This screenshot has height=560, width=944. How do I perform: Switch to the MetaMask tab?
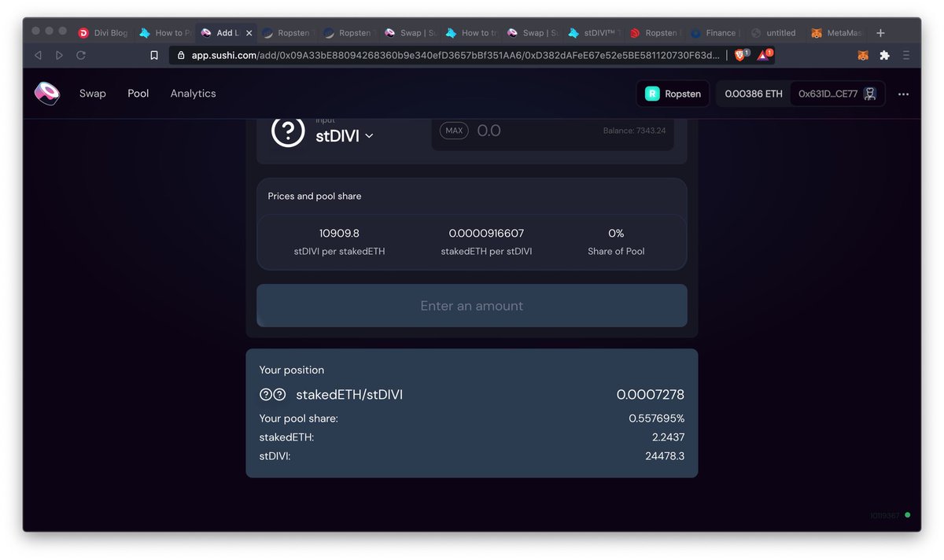tap(837, 33)
